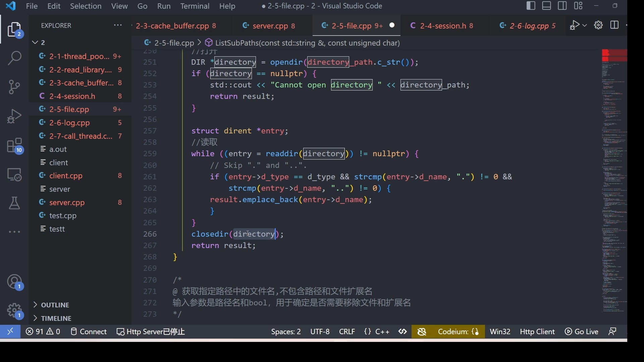Open the File menu

click(x=32, y=6)
